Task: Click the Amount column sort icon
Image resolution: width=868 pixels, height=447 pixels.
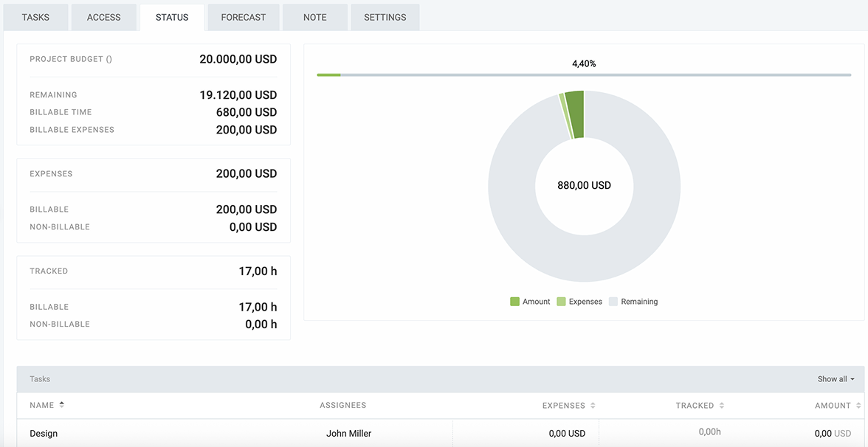Action: click(x=858, y=406)
